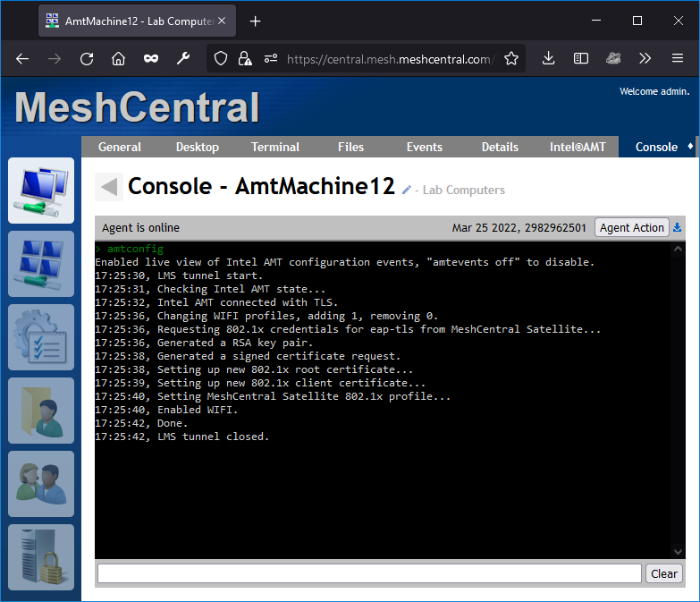Screen dimensions: 700x602
Task: Reload the page in the browser
Action: point(87,59)
